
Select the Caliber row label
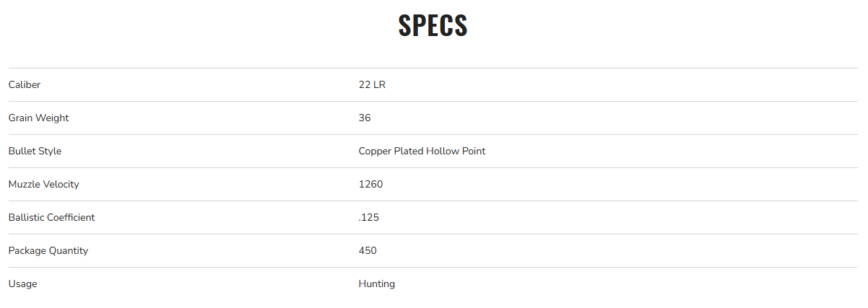[25, 85]
